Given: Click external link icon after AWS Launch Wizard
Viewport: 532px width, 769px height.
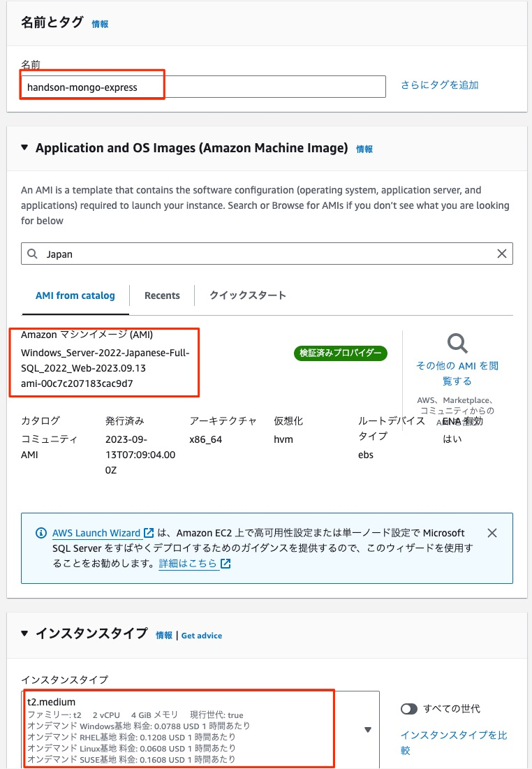Looking at the screenshot, I should (x=149, y=533).
